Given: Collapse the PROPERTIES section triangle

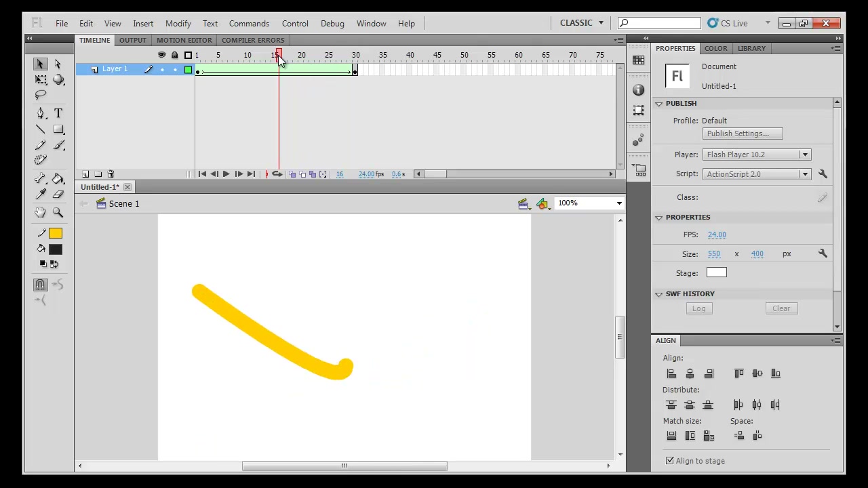Looking at the screenshot, I should [x=659, y=218].
